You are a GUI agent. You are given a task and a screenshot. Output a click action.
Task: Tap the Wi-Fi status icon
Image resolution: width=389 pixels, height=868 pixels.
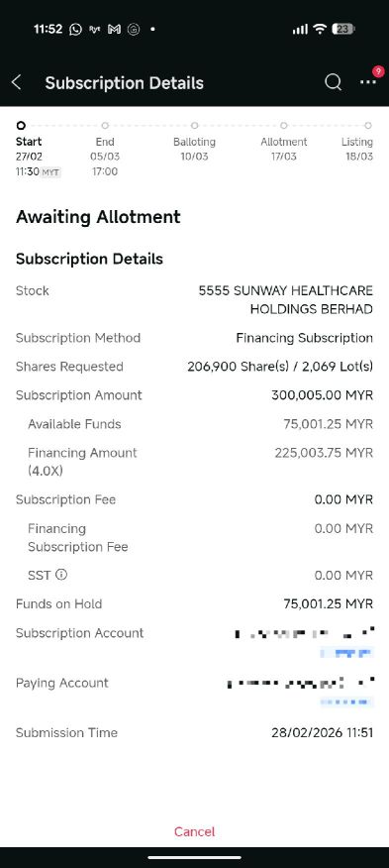coord(320,30)
